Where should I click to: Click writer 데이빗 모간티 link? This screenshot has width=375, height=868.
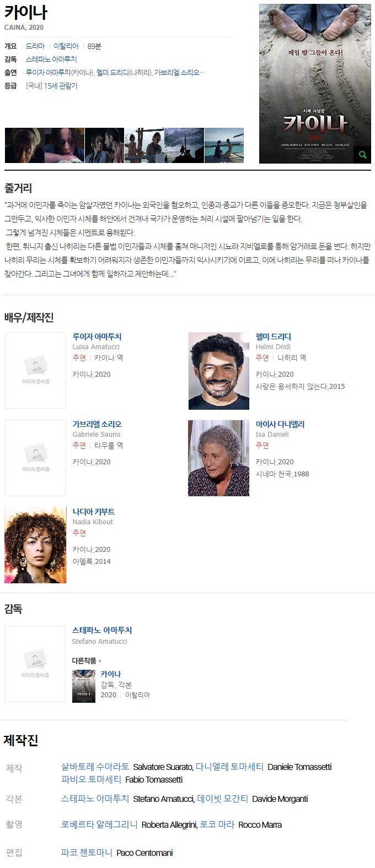tap(222, 799)
